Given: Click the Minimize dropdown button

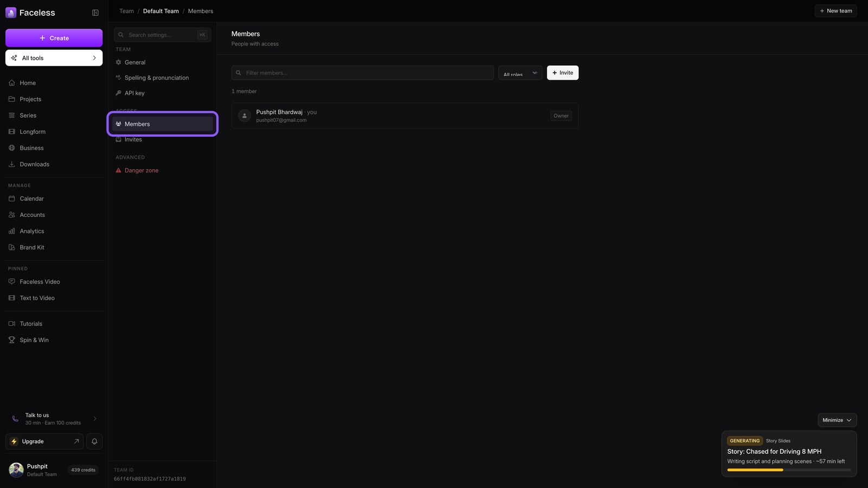Looking at the screenshot, I should click(x=837, y=420).
